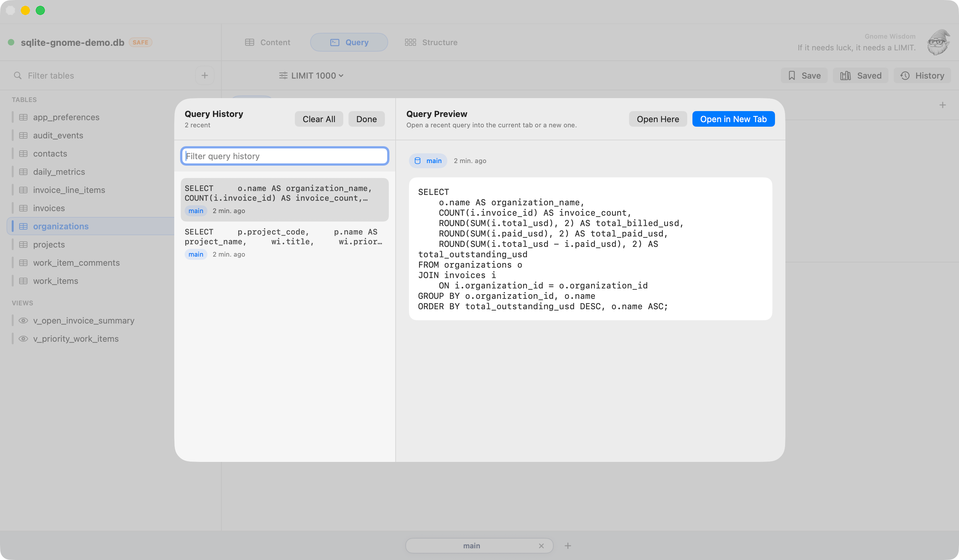Click the Structure grid icon
The width and height of the screenshot is (959, 560).
click(410, 42)
